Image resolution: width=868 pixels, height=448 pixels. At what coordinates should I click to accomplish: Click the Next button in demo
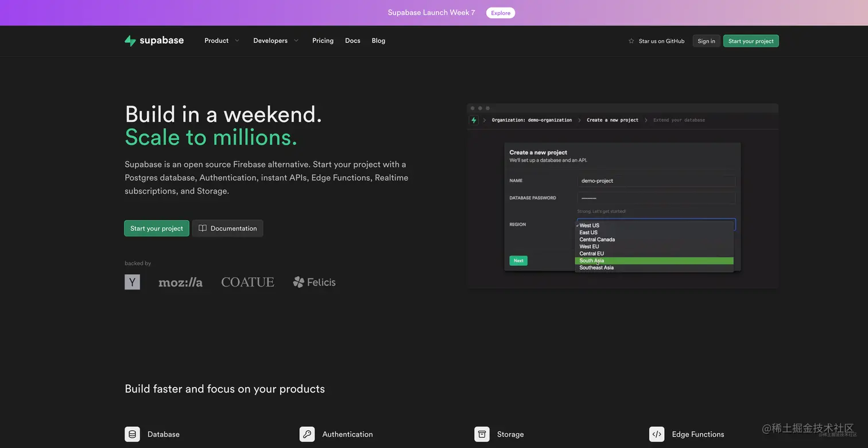coord(518,261)
